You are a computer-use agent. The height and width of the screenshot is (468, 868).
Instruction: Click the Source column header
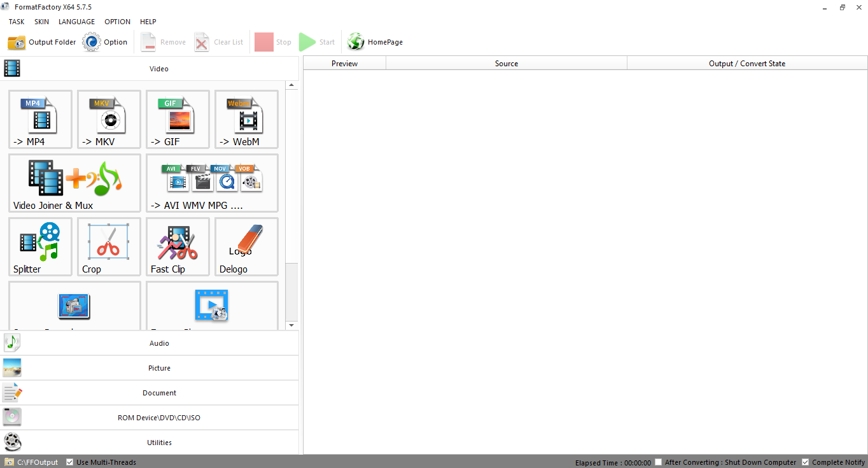coord(507,63)
